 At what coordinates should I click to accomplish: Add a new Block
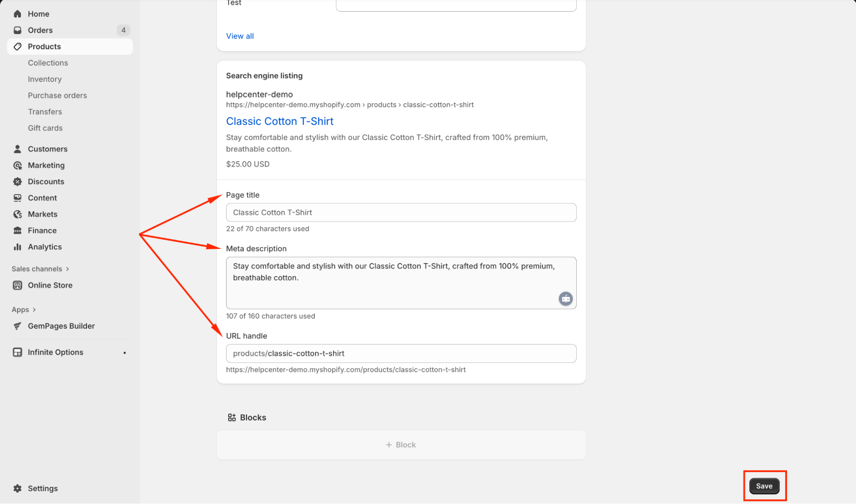tap(401, 445)
